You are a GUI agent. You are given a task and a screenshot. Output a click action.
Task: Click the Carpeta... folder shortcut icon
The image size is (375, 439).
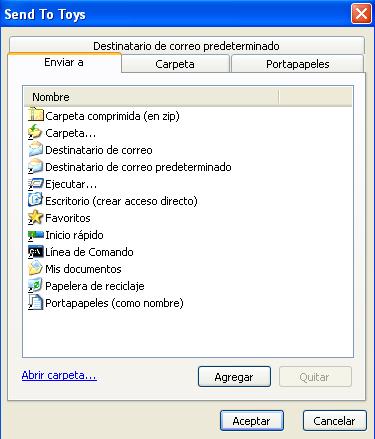point(35,132)
